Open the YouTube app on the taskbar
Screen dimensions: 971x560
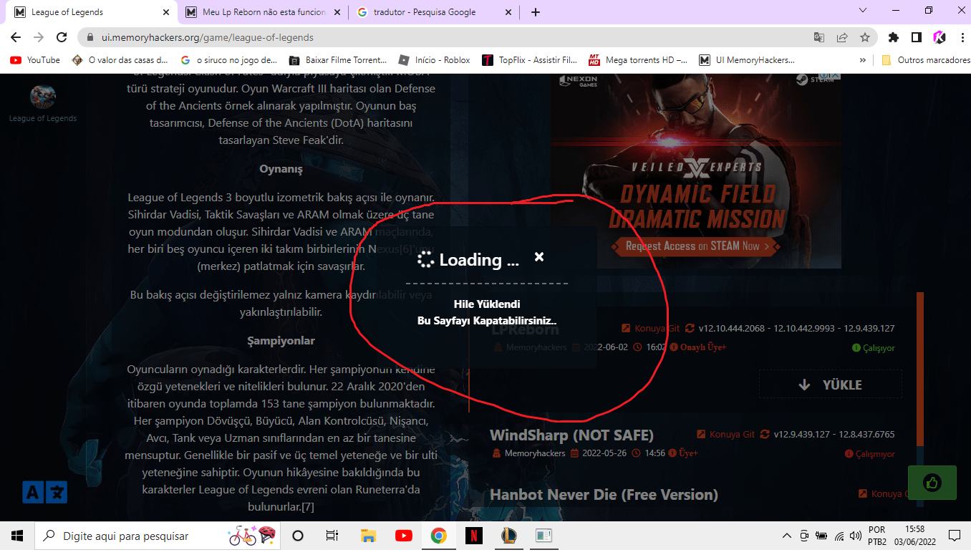coord(403,536)
